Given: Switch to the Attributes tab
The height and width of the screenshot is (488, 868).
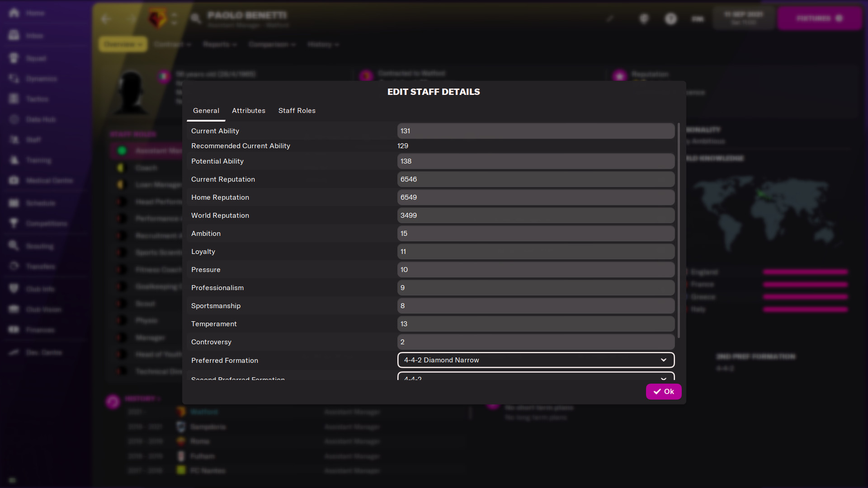Looking at the screenshot, I should point(248,110).
